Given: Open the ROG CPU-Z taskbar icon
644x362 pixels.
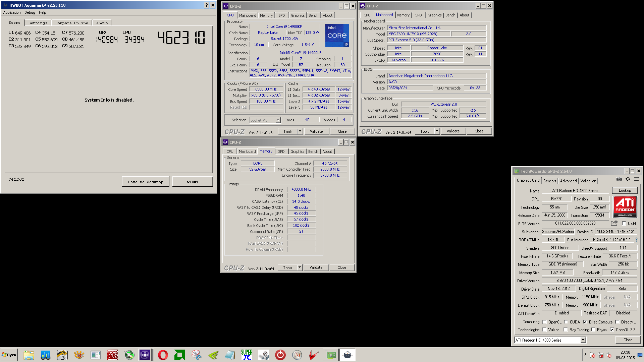Looking at the screenshot, I should (x=113, y=355).
